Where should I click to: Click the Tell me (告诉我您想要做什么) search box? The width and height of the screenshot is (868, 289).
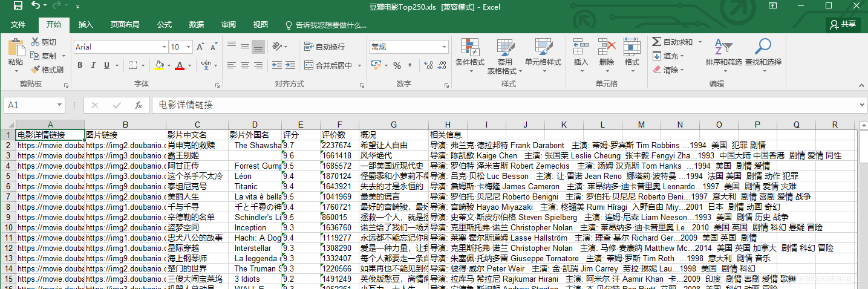[x=327, y=25]
